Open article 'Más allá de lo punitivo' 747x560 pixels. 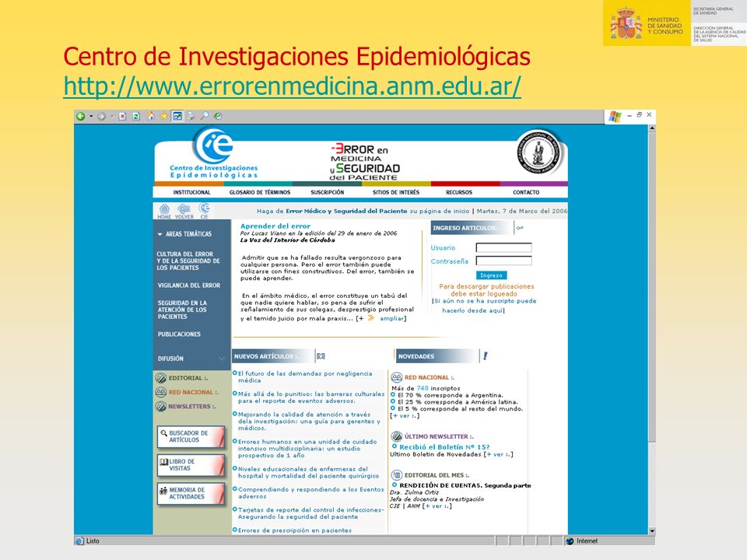(311, 397)
